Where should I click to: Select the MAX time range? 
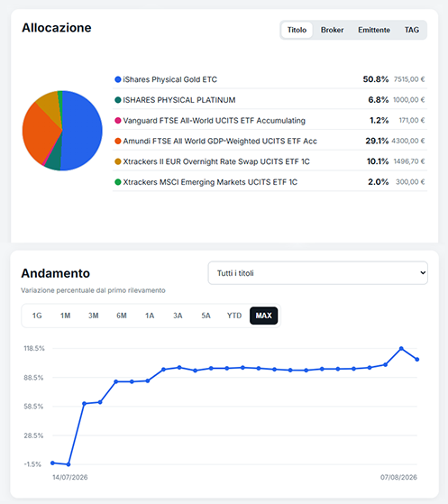coord(263,316)
